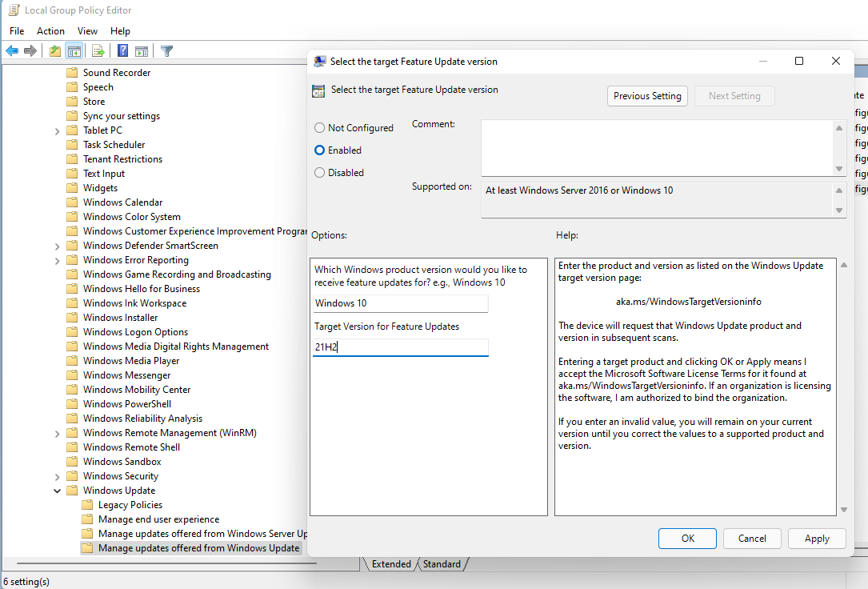Select Windows Color System tree item
Screen dimensions: 868x589
[132, 217]
